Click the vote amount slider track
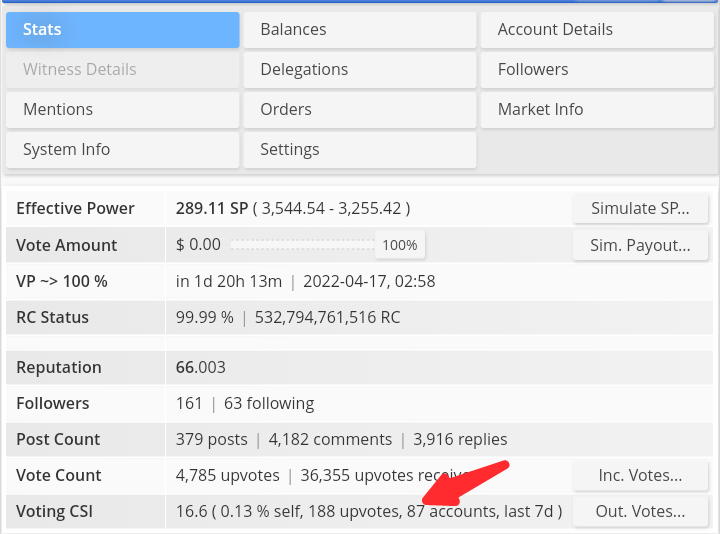Image resolution: width=720 pixels, height=534 pixels. coord(302,245)
